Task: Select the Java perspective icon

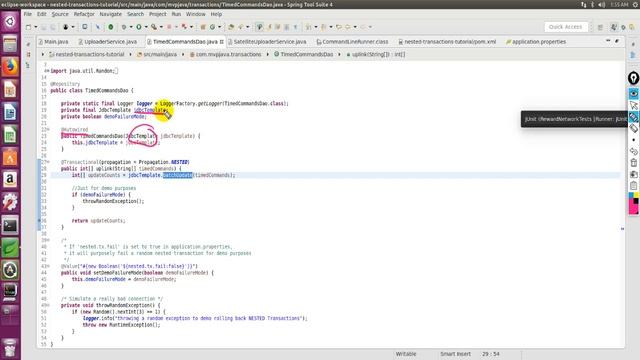Action: [613, 27]
